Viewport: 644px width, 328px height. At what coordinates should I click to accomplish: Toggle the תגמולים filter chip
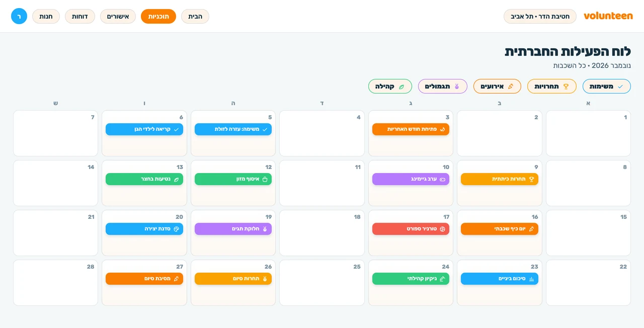click(x=443, y=87)
